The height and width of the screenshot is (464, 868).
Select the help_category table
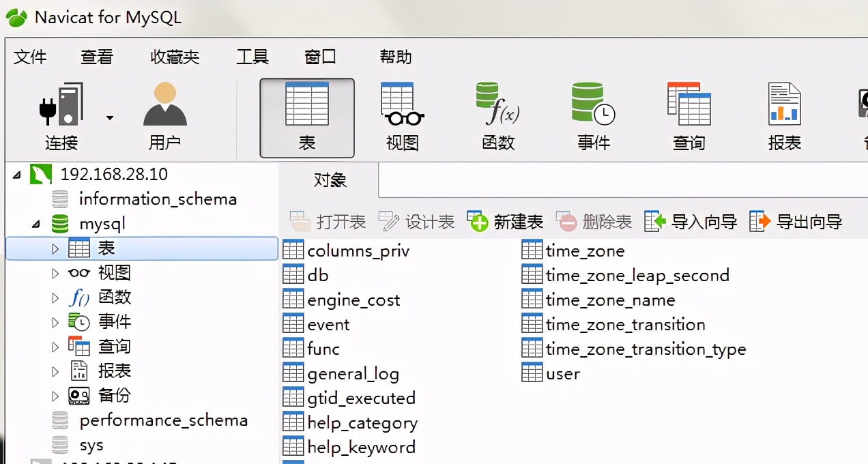pyautogui.click(x=362, y=423)
